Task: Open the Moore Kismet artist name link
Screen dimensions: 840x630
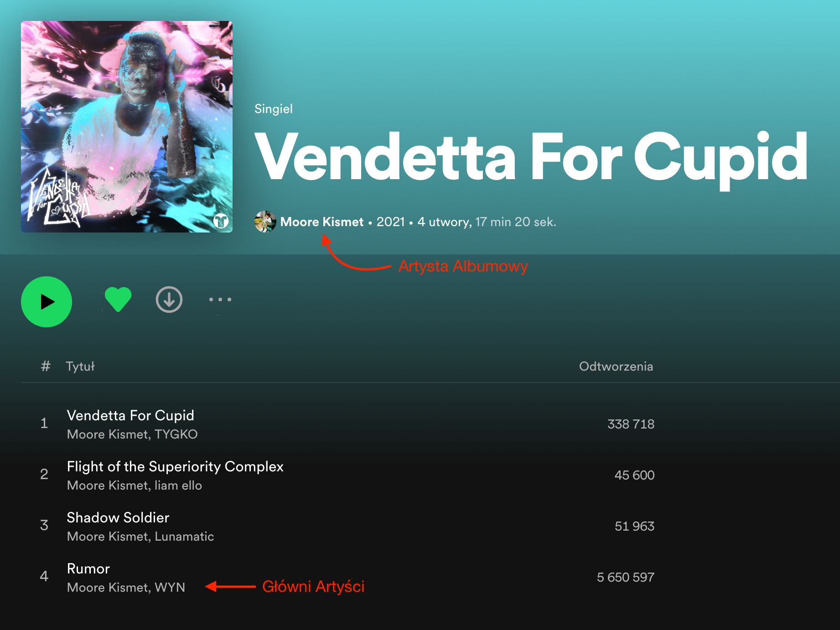Action: click(321, 222)
